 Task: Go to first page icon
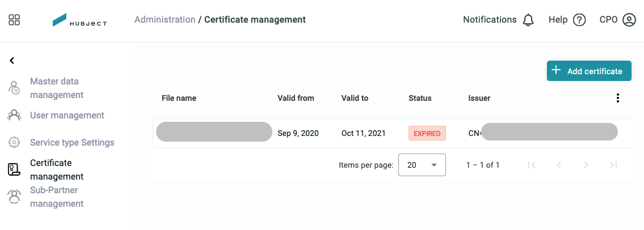tap(532, 165)
